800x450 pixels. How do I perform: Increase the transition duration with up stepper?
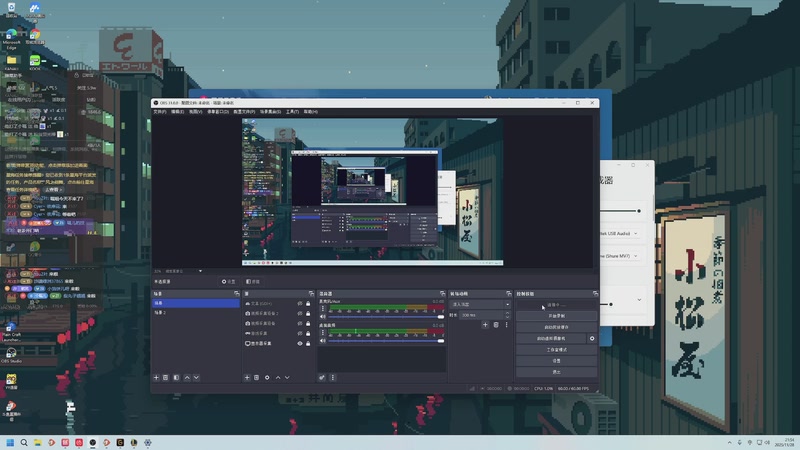507,313
